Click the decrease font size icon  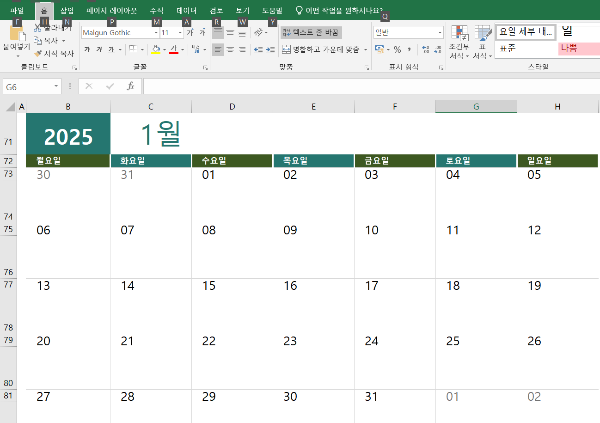(202, 33)
